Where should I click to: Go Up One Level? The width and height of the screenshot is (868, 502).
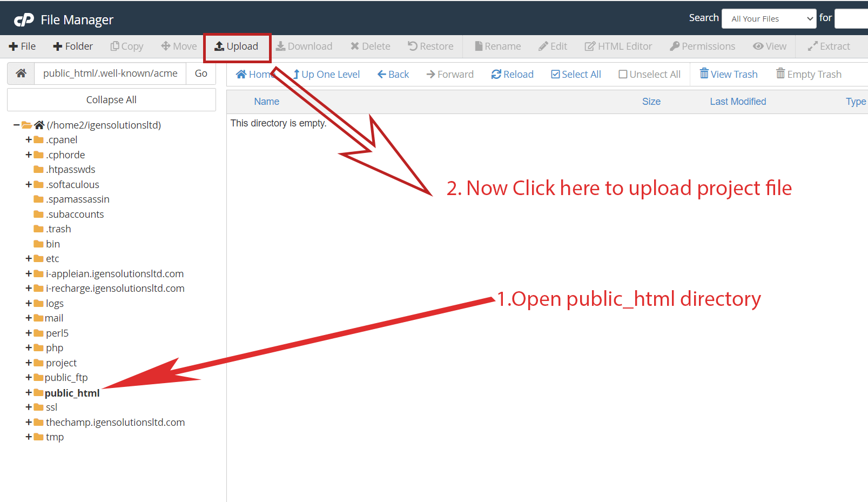point(326,75)
